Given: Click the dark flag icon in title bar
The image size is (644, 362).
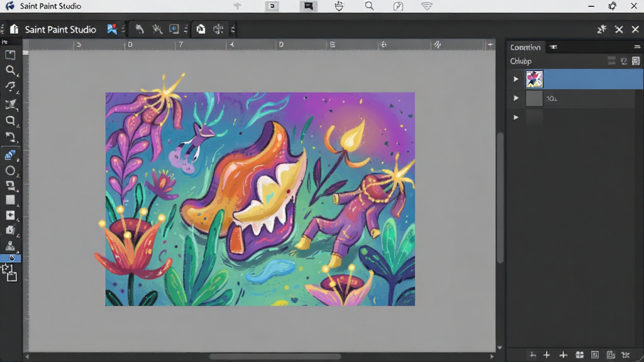Looking at the screenshot, I should tap(308, 6).
